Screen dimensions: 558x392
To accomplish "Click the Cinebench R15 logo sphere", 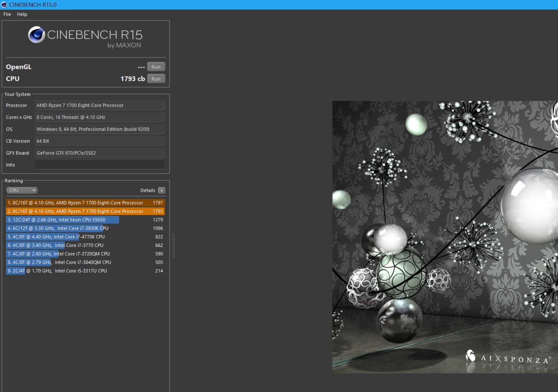I will (x=37, y=35).
